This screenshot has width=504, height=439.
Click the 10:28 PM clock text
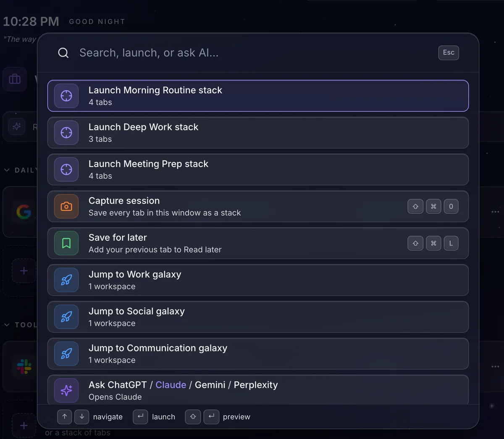[31, 21]
